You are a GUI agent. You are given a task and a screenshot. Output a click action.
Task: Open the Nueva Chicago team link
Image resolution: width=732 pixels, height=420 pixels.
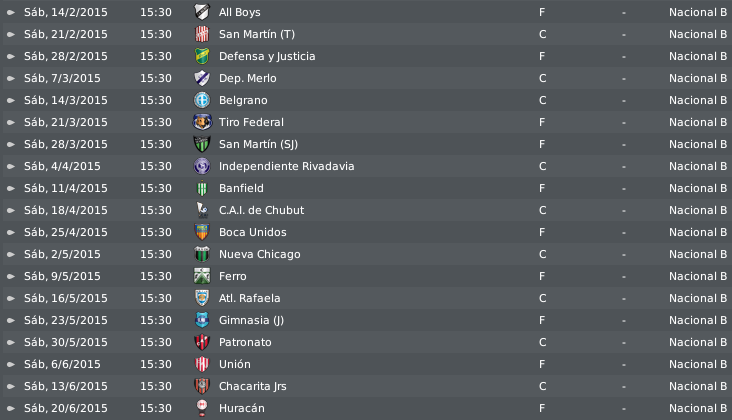pos(260,254)
